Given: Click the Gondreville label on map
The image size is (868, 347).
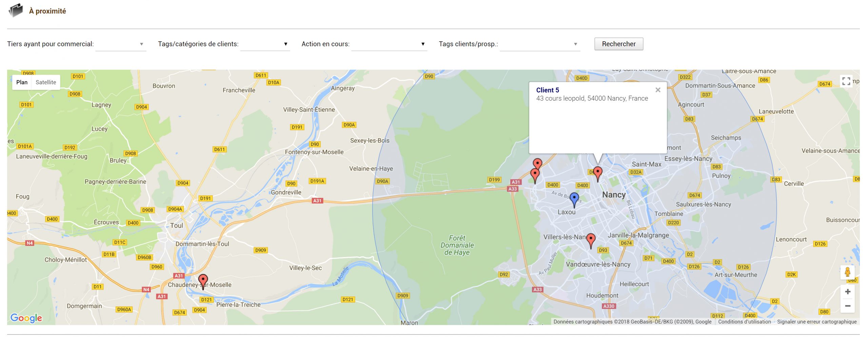Looking at the screenshot, I should (x=286, y=192).
